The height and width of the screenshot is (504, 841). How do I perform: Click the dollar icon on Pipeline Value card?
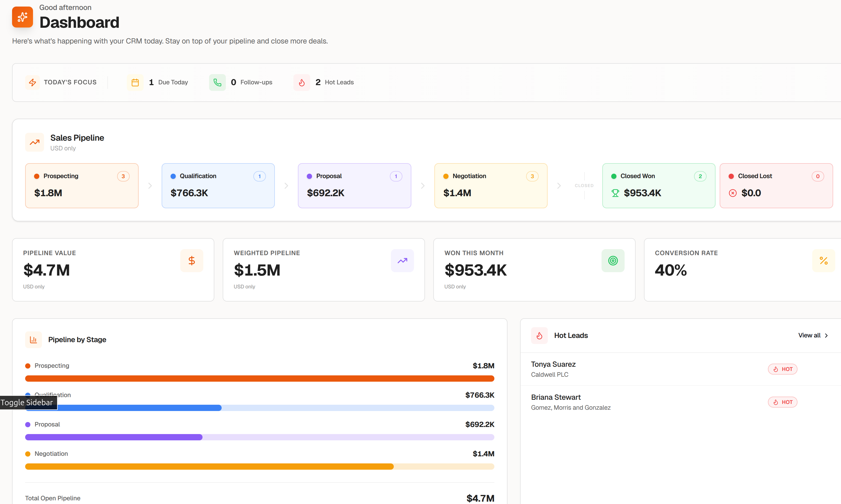click(192, 260)
